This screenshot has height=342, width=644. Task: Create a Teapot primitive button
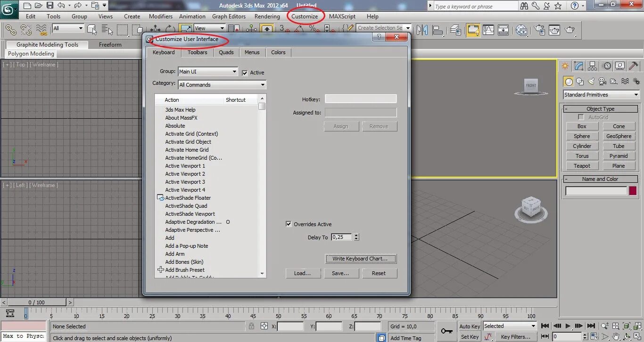click(582, 166)
